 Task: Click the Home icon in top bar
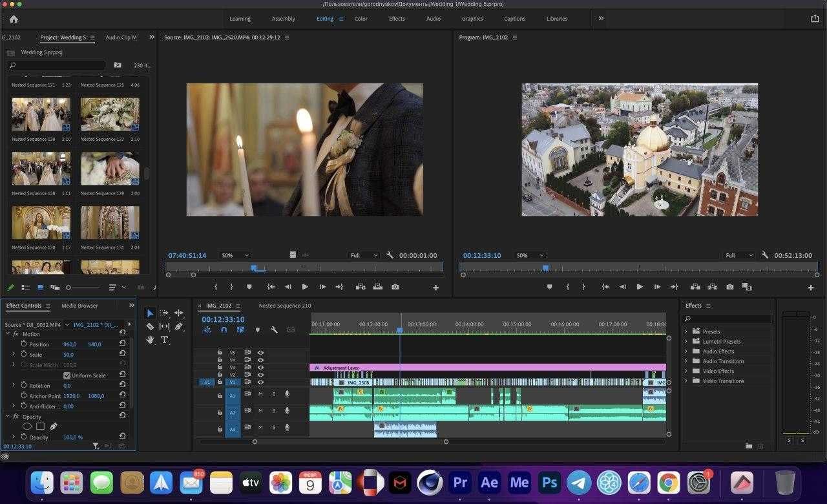coord(14,19)
